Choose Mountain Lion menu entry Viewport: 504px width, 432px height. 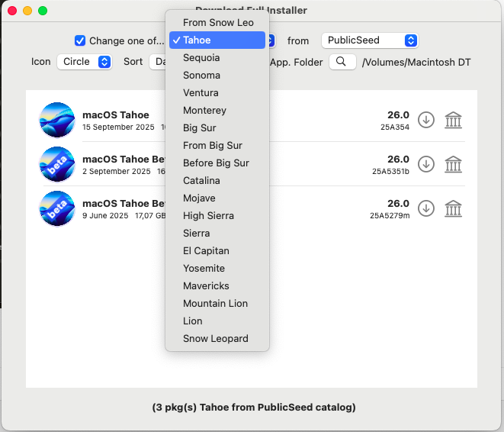tap(217, 303)
